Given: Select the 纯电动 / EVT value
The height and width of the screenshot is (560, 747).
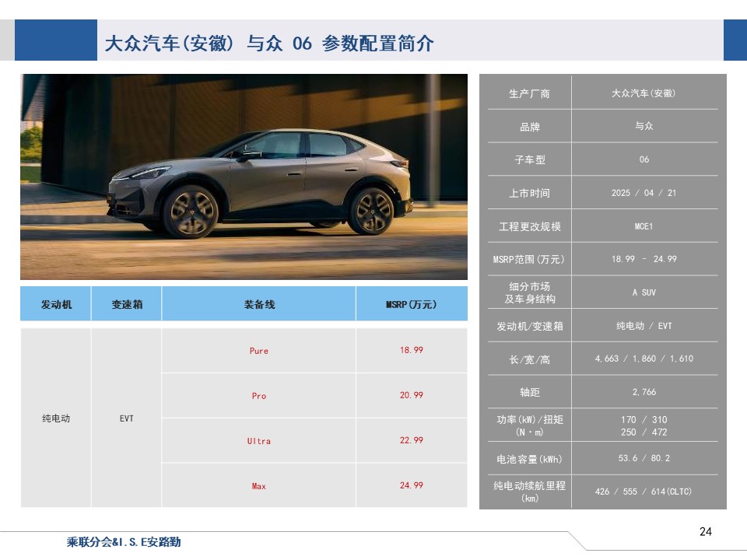Looking at the screenshot, I should tap(644, 326).
